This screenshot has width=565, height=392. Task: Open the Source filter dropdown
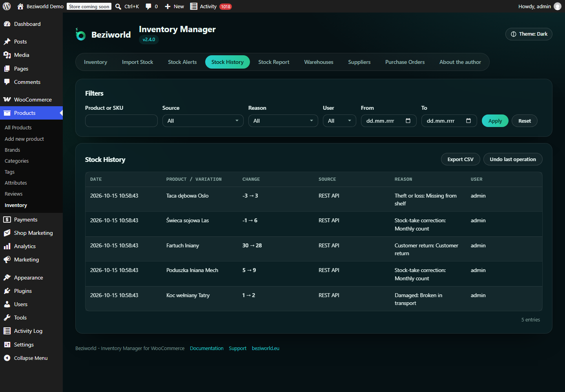pos(203,121)
